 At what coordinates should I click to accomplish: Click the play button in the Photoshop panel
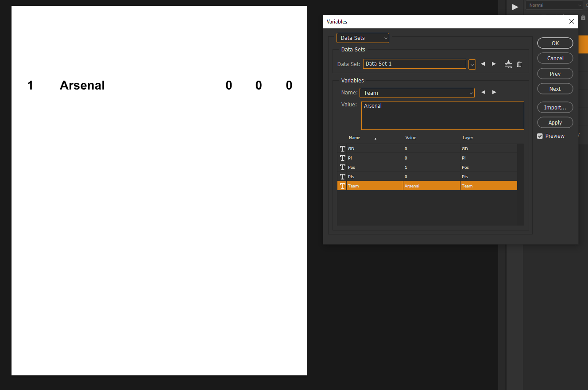click(515, 7)
